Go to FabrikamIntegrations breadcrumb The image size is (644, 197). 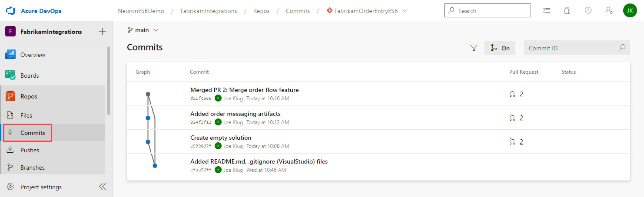point(209,11)
